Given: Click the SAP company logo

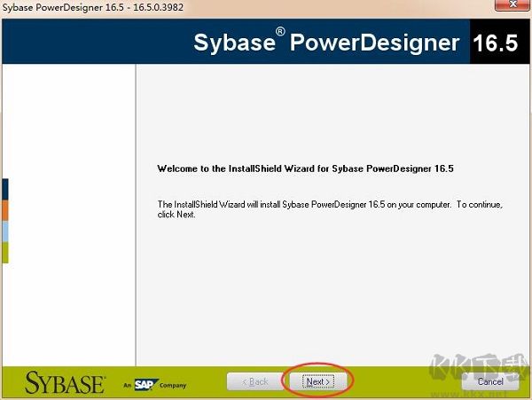Looking at the screenshot, I should 146,385.
